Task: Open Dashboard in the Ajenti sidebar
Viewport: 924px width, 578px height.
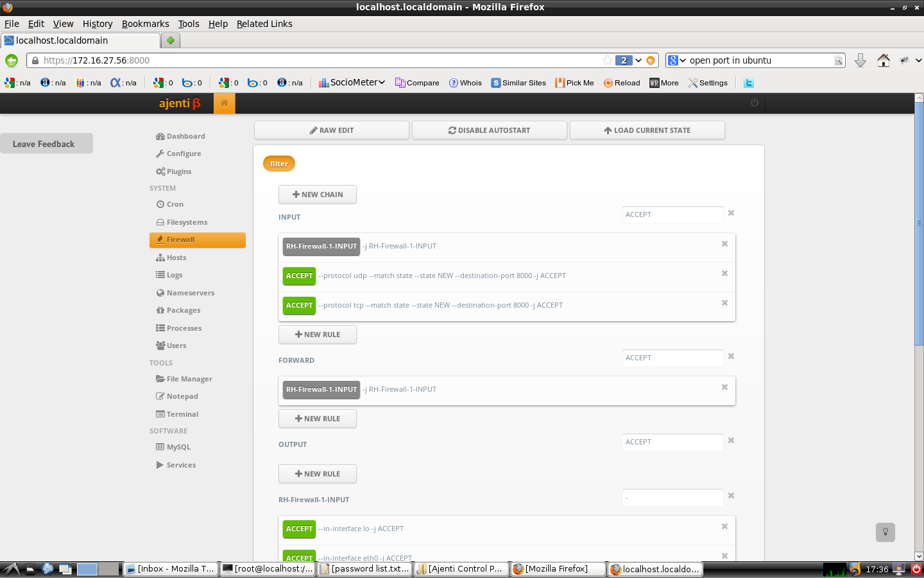Action: pyautogui.click(x=180, y=136)
